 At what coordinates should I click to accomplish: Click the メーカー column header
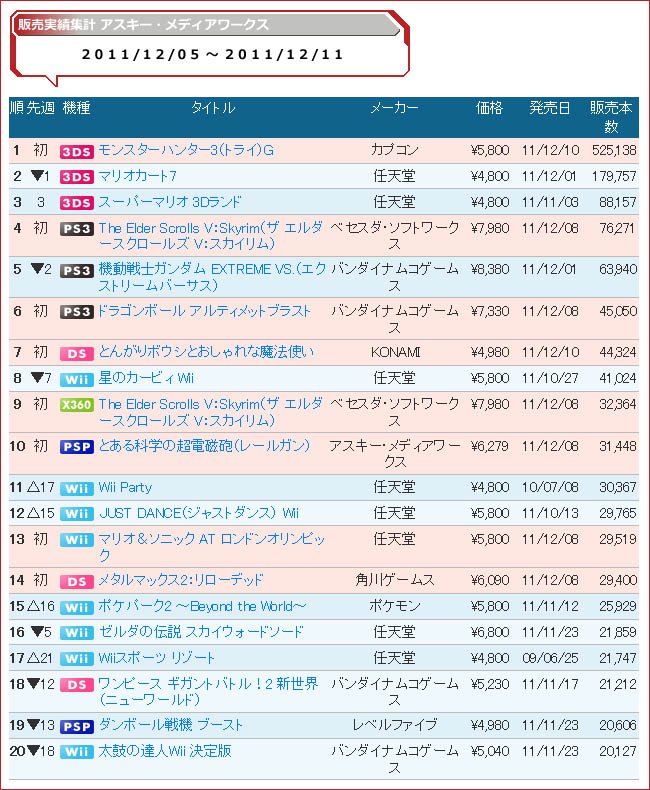coord(395,108)
